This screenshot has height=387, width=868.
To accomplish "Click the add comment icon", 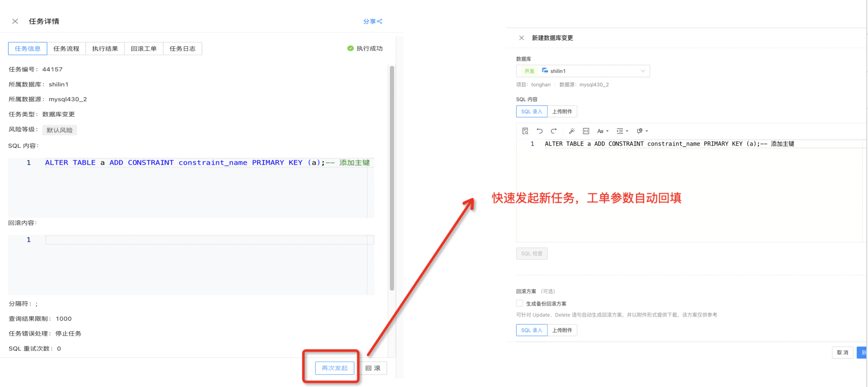I will tap(640, 131).
